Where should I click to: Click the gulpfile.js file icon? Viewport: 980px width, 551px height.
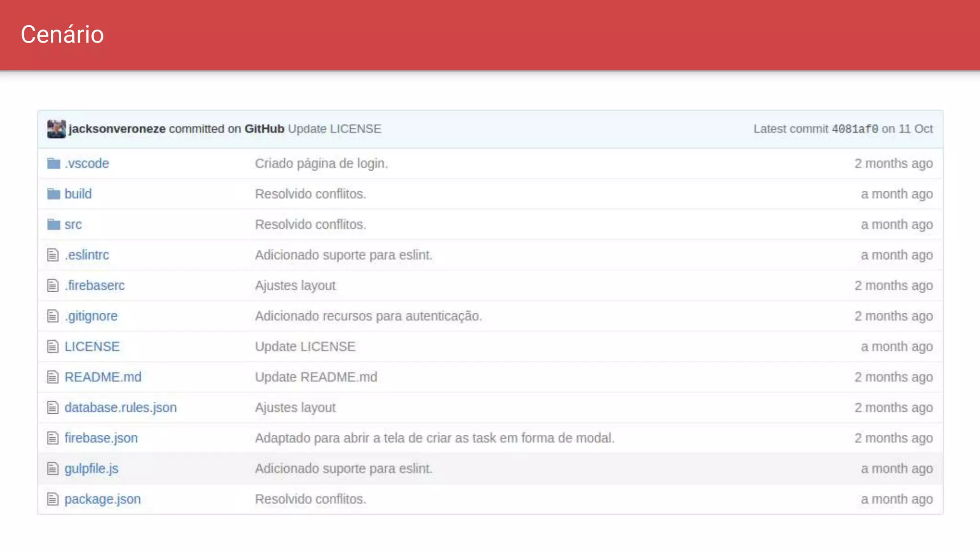coord(53,469)
